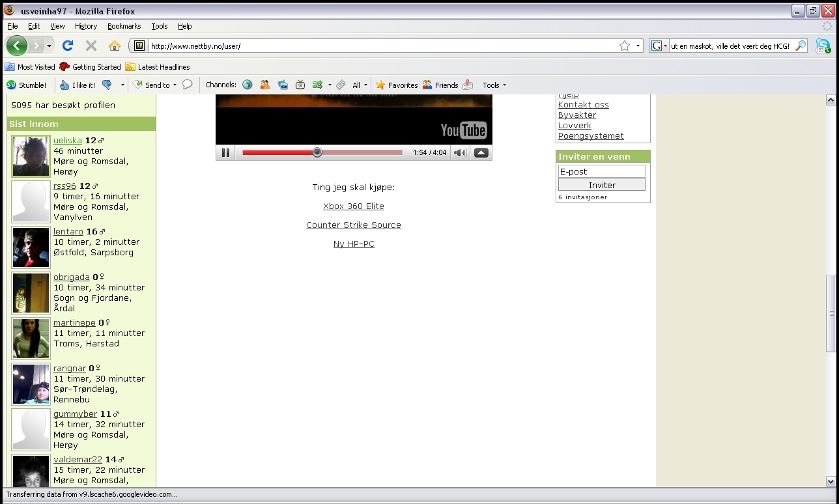Click the speech bubble reviews icon
The height and width of the screenshot is (504, 839).
[x=187, y=85]
